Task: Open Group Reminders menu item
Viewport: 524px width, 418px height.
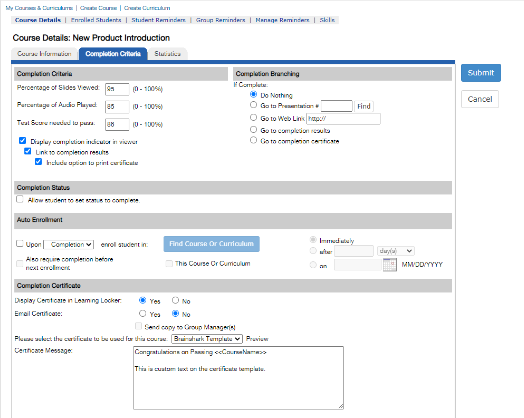Action: (221, 20)
